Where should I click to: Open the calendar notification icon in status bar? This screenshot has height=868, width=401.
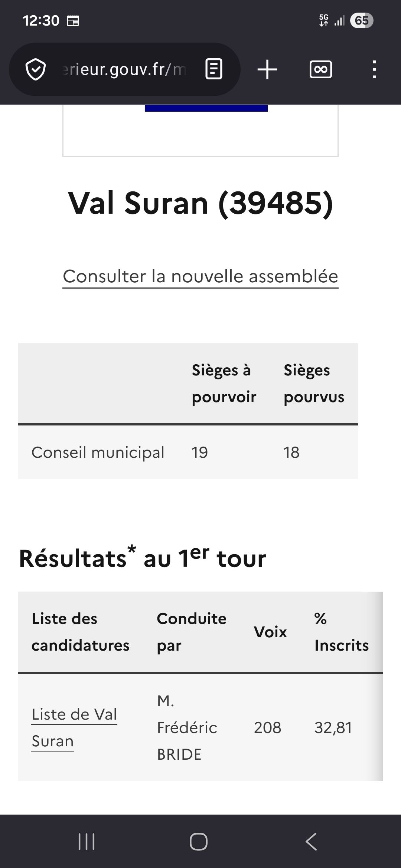pyautogui.click(x=73, y=21)
